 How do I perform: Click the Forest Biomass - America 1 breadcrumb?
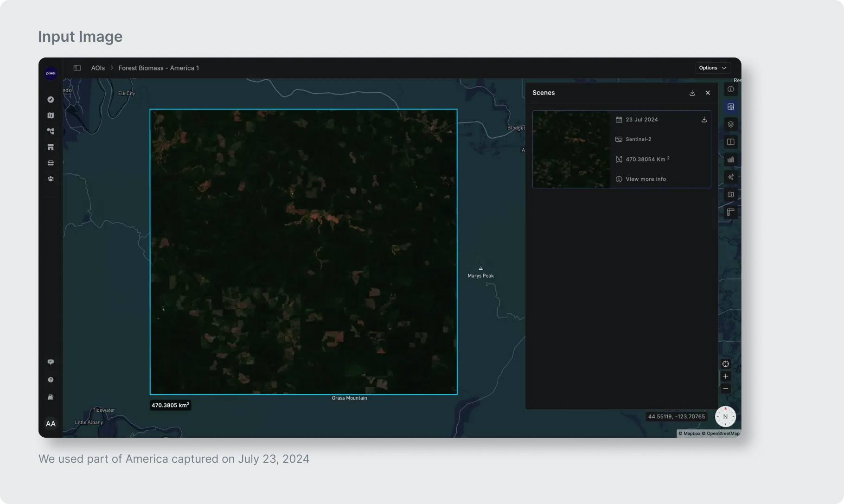click(159, 68)
